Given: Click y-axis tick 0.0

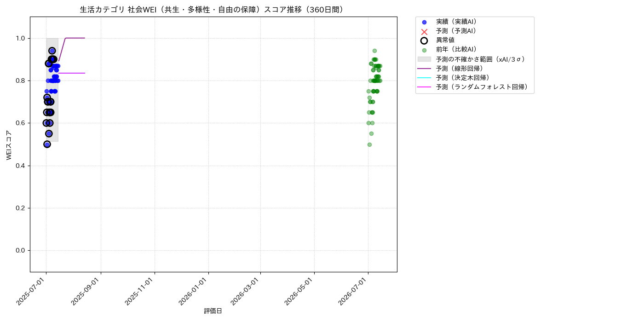Looking at the screenshot, I should click(20, 250).
